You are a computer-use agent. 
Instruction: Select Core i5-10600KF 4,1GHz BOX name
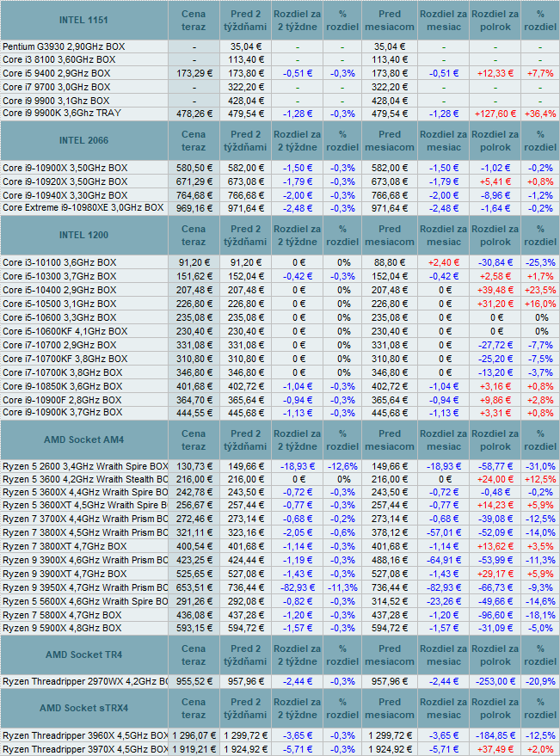tap(65, 332)
